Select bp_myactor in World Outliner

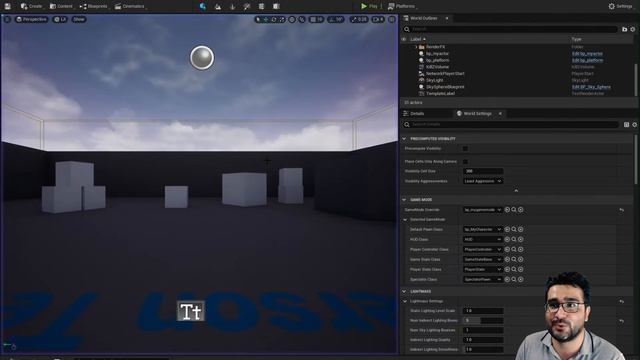point(437,53)
